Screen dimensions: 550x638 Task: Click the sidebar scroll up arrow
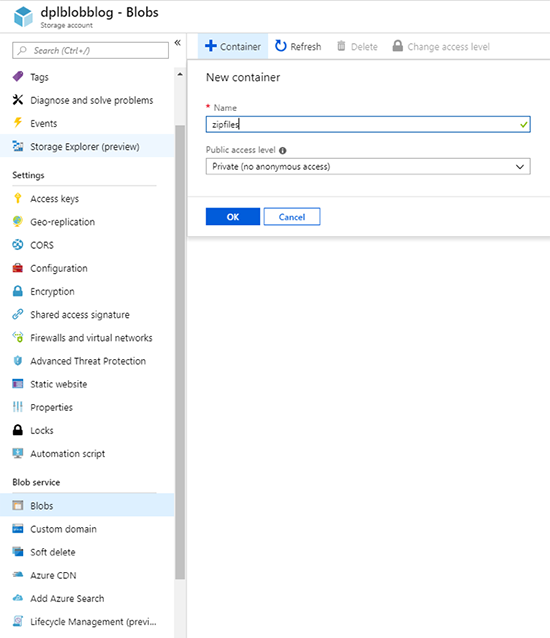coord(180,74)
